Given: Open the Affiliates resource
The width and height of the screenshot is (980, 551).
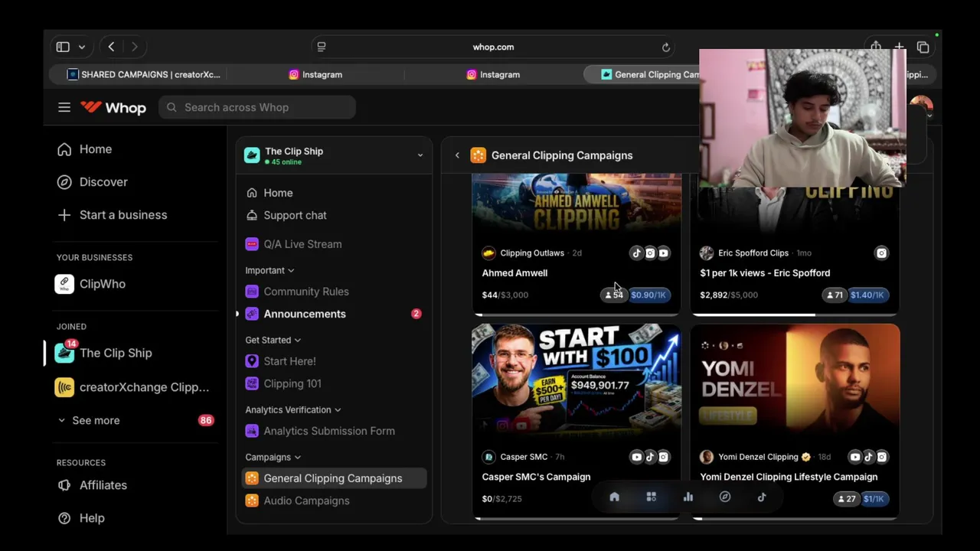Looking at the screenshot, I should 92,485.
